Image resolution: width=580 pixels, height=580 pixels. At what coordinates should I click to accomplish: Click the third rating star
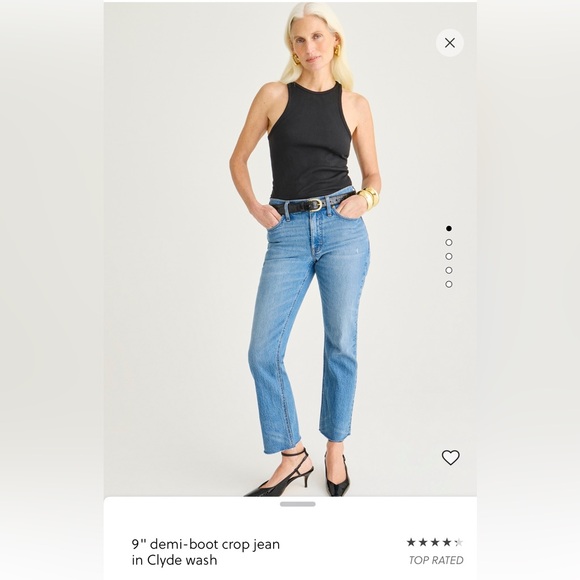[x=435, y=542]
